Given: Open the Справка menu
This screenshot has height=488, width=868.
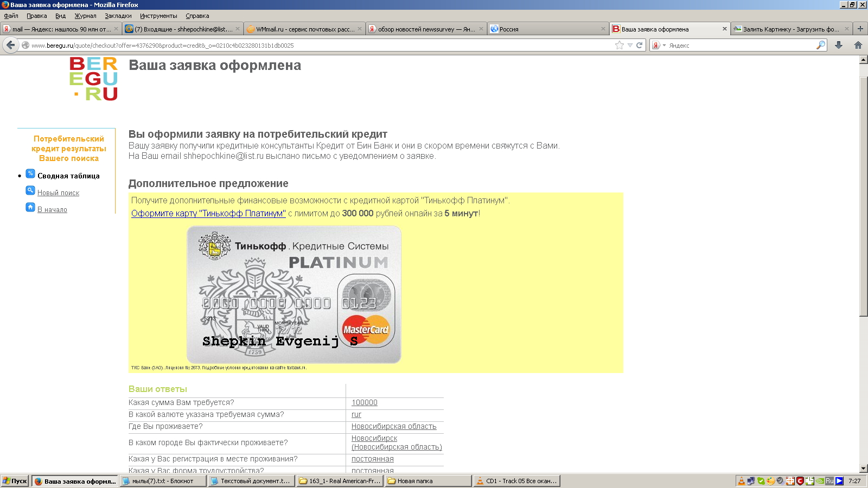Looking at the screenshot, I should [197, 16].
